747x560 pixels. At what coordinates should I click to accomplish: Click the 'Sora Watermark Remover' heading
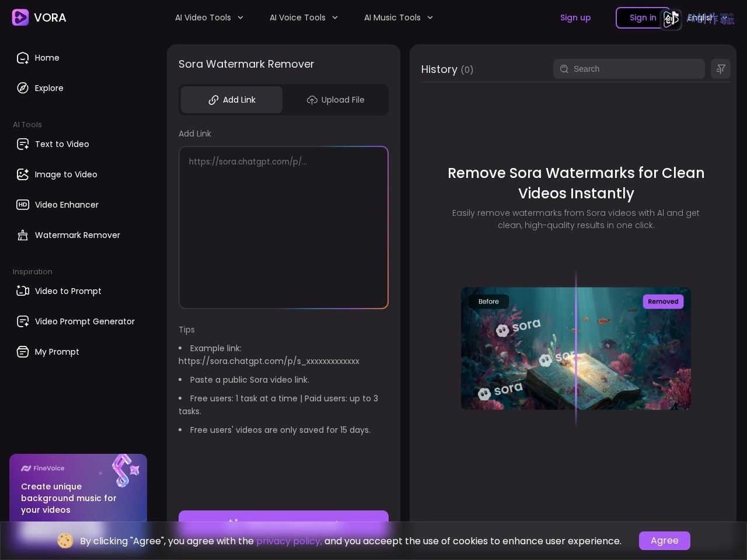(246, 64)
